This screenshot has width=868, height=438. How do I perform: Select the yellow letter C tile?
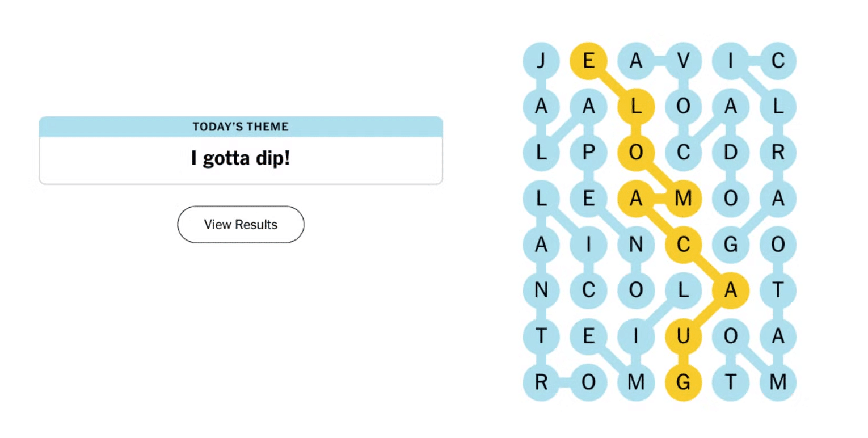(x=684, y=245)
